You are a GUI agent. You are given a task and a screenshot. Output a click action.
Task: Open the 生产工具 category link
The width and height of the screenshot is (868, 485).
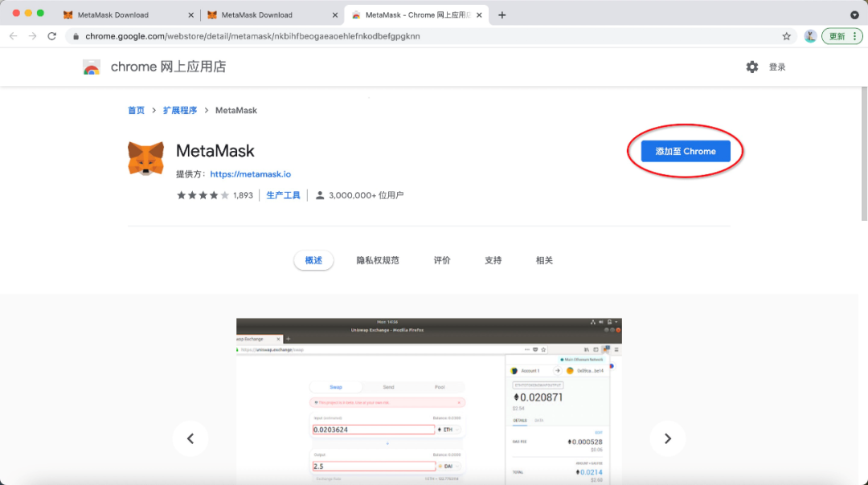[x=284, y=195]
